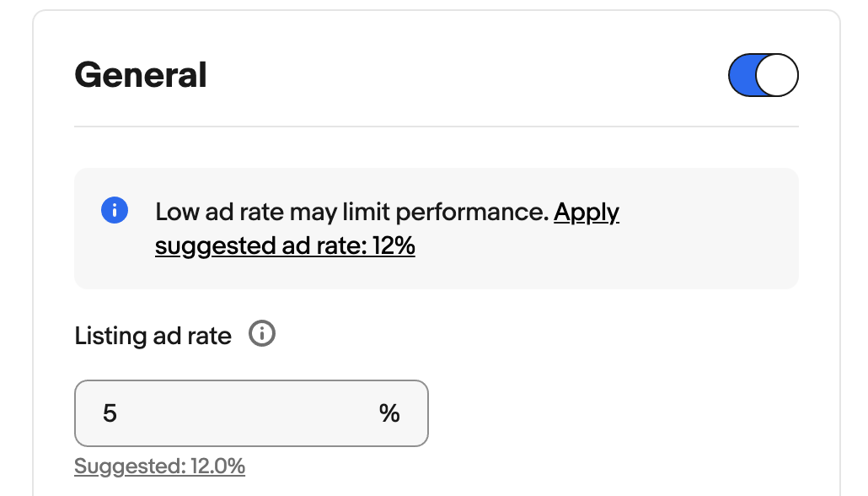Screen dimensions: 868x496
Task: Click the circled i glyph after Listing ad rate
Action: (262, 334)
